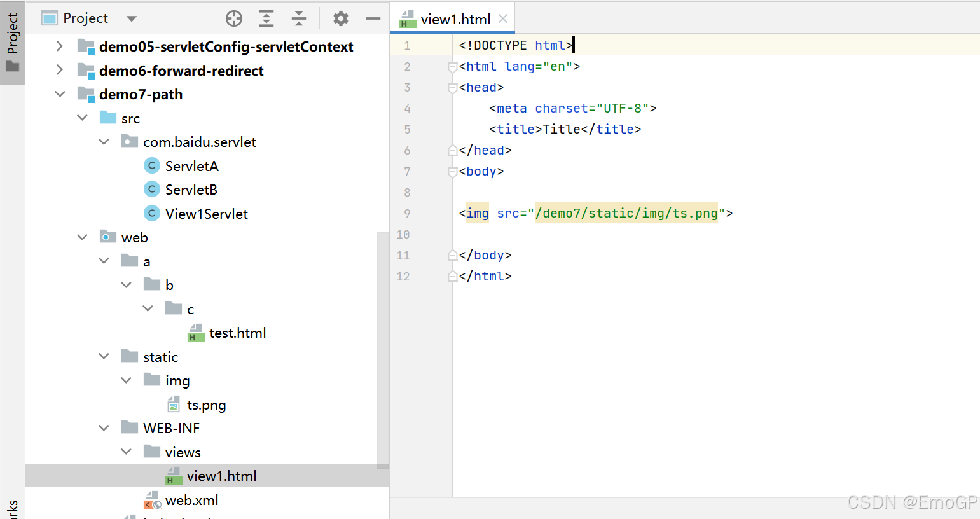Select ServletB class icon
The height and width of the screenshot is (519, 980).
(151, 190)
